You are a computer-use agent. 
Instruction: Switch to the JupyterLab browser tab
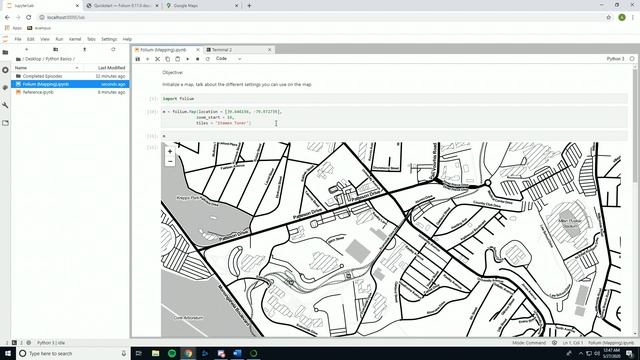(43, 6)
